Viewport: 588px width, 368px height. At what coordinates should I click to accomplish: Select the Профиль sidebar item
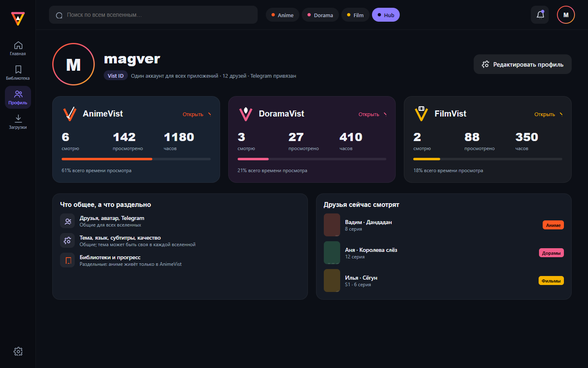point(18,97)
